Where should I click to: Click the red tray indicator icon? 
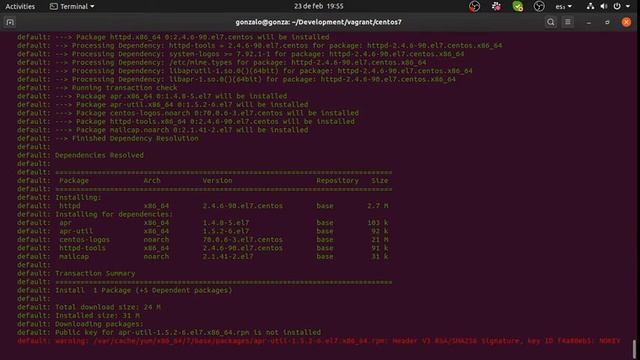pos(474,7)
